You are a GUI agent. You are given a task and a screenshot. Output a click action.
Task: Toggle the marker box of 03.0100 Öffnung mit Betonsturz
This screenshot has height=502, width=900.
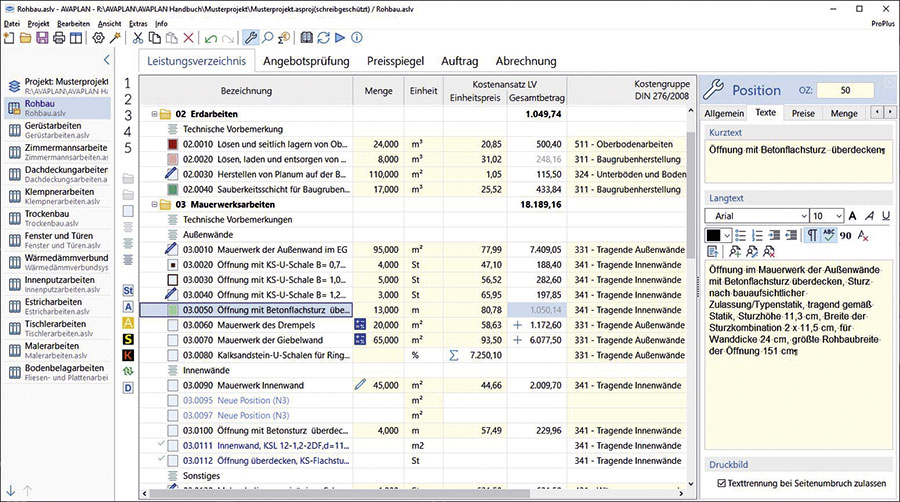173,430
